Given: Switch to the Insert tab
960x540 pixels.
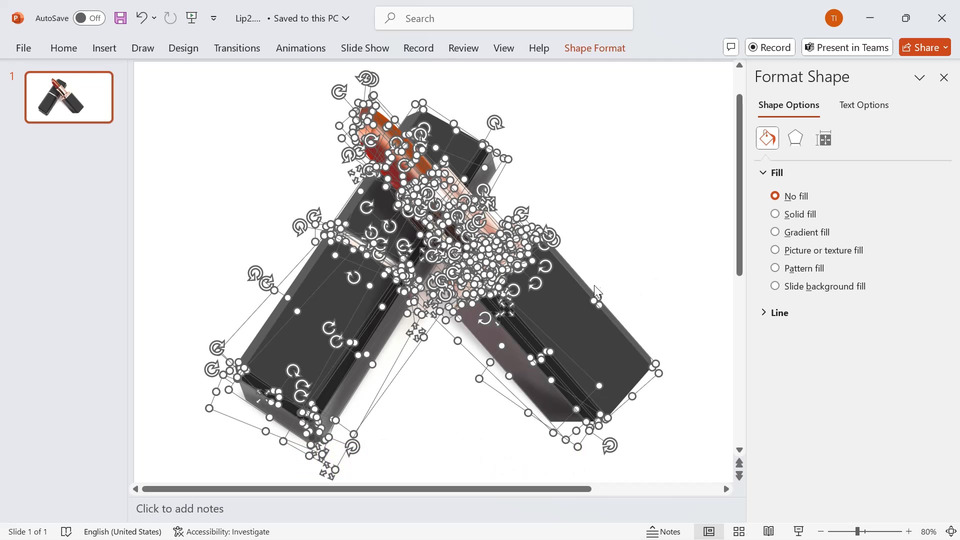Looking at the screenshot, I should (x=104, y=48).
